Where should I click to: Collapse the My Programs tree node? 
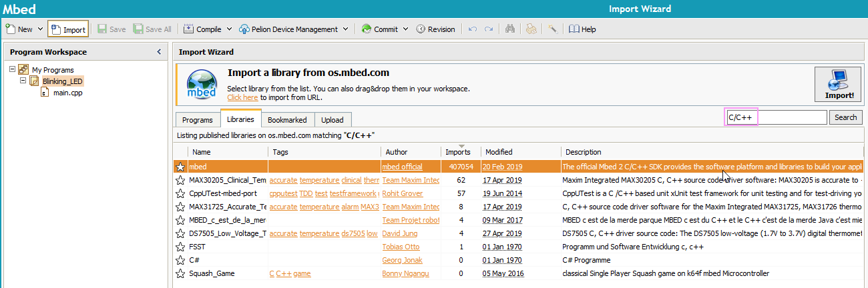[x=13, y=69]
